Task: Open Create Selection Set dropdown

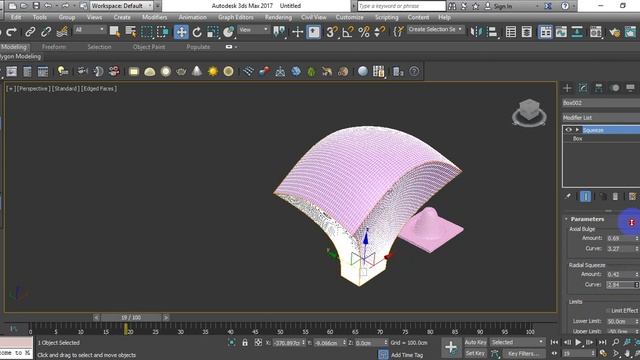Action: pos(436,29)
